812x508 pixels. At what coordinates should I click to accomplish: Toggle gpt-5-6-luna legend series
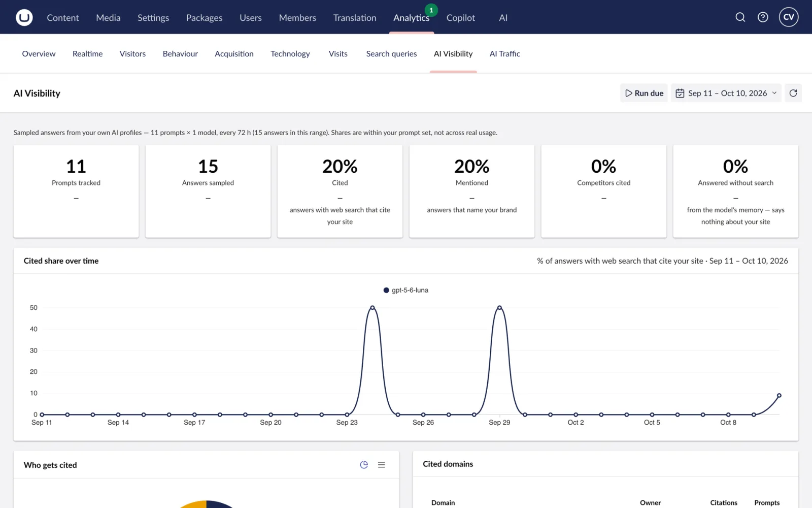point(406,290)
